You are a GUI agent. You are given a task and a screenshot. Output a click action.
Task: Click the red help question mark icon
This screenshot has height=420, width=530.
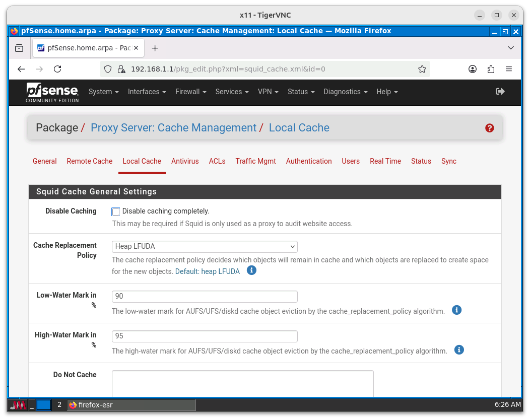(x=489, y=128)
